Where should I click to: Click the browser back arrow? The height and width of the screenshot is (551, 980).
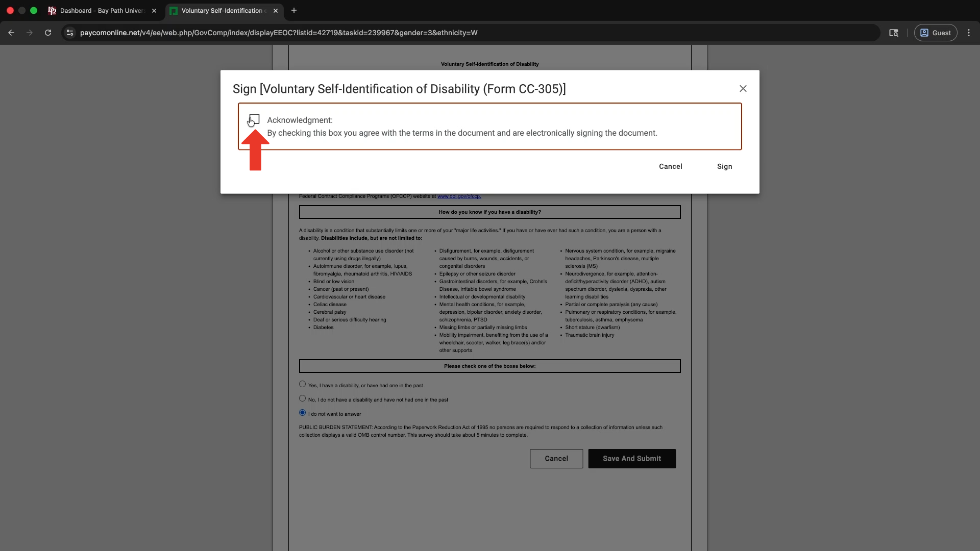[11, 33]
